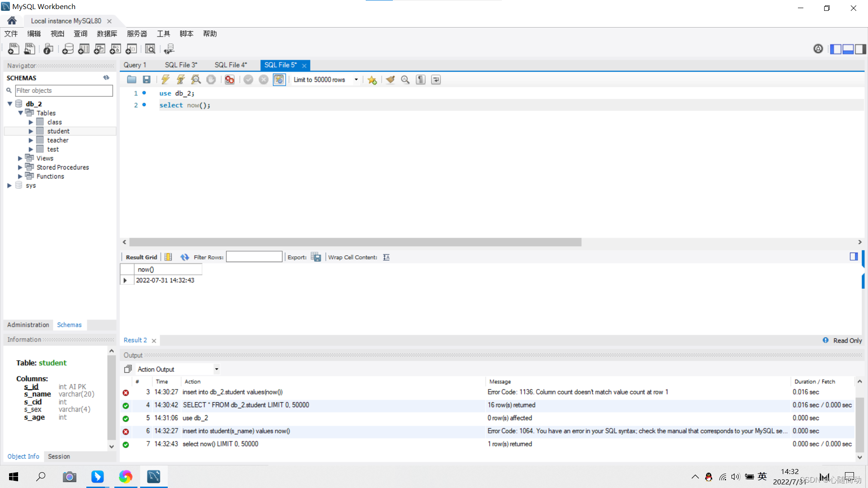868x488 pixels.
Task: Expand the Stored Procedures folder
Action: 20,167
